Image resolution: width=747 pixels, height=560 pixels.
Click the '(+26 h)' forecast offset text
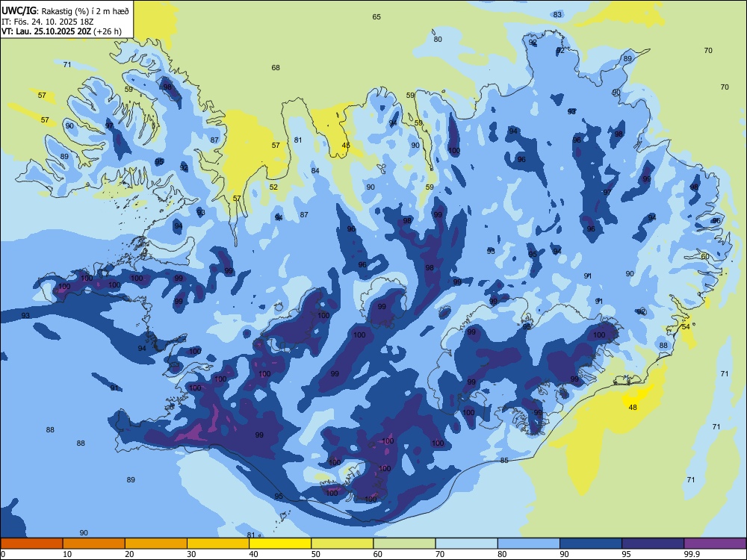108,31
